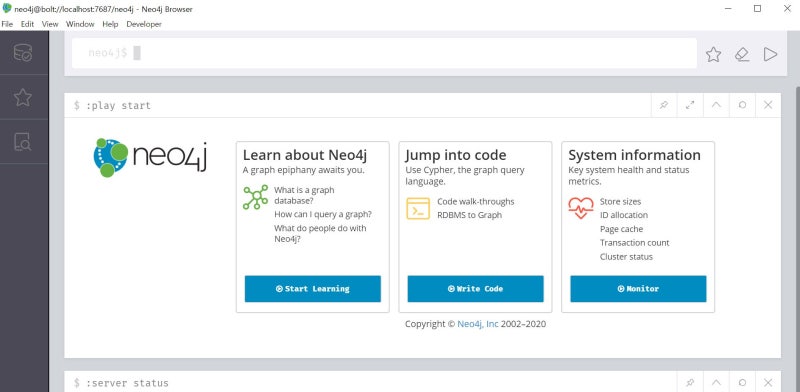Focus the neo4j$ command input field
800x392 pixels.
coord(384,53)
